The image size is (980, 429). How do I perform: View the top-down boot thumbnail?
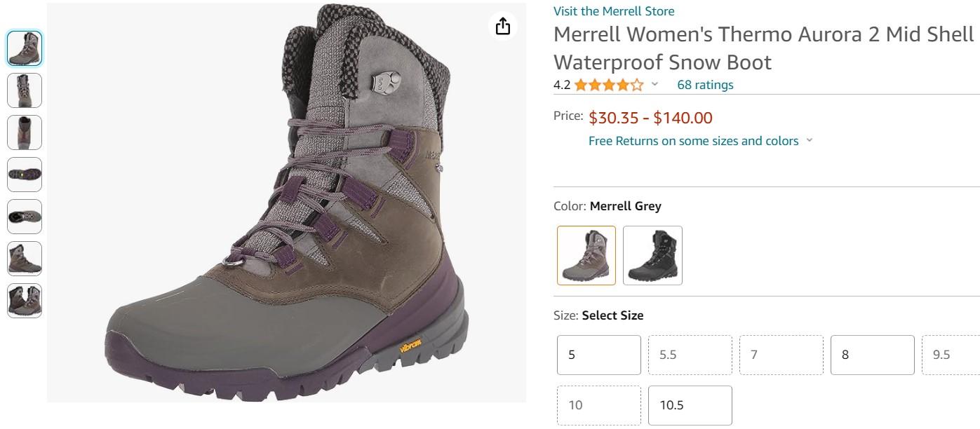click(x=25, y=217)
